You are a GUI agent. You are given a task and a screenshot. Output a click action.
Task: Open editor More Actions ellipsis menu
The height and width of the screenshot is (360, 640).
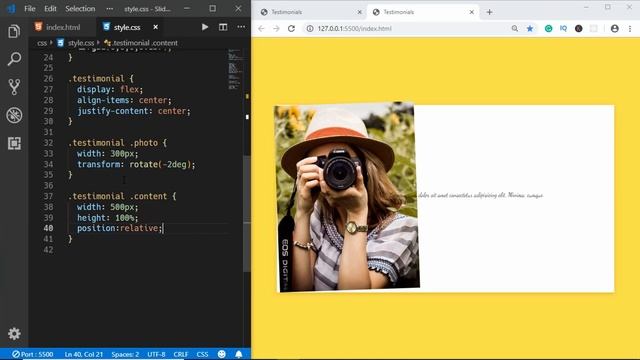pyautogui.click(x=241, y=27)
